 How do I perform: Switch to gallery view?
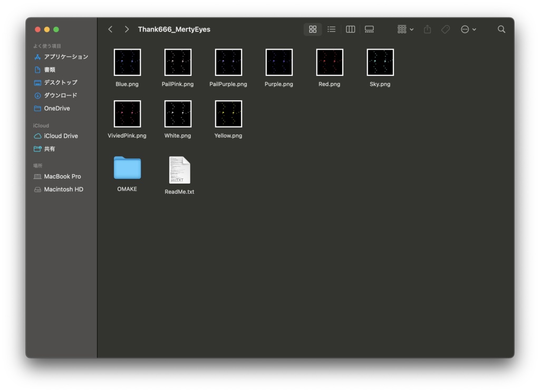[369, 29]
